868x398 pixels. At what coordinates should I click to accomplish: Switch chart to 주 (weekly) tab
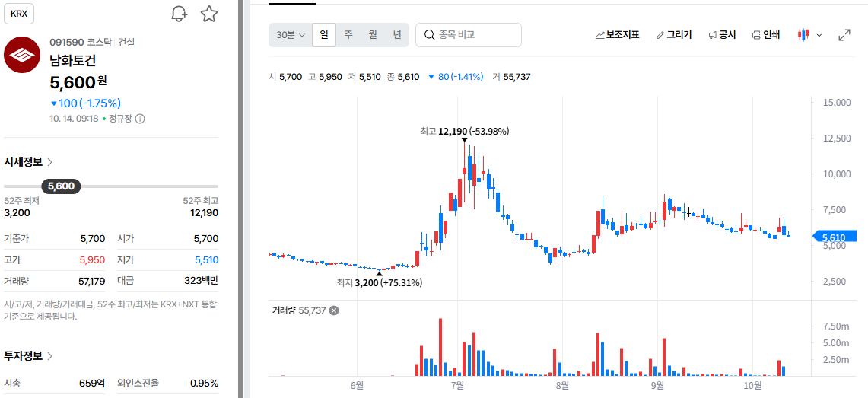pyautogui.click(x=348, y=35)
